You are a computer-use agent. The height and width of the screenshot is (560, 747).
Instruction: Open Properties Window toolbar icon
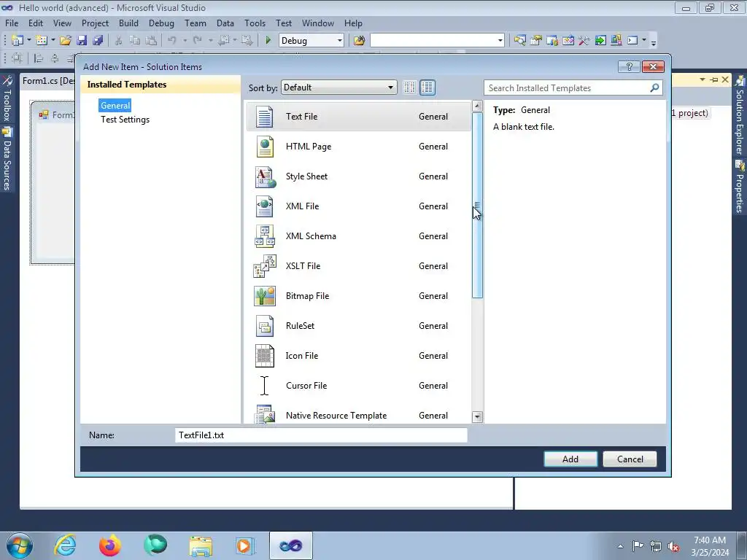(536, 41)
